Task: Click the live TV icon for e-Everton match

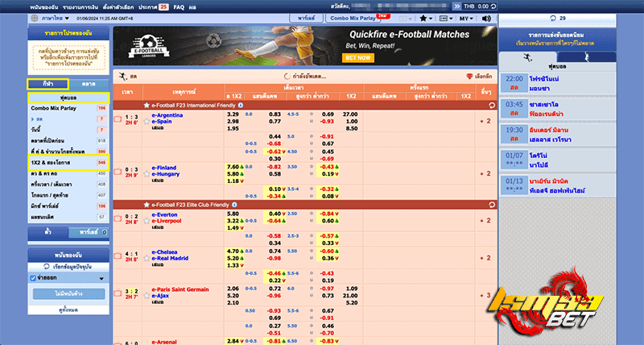Action: point(118,218)
